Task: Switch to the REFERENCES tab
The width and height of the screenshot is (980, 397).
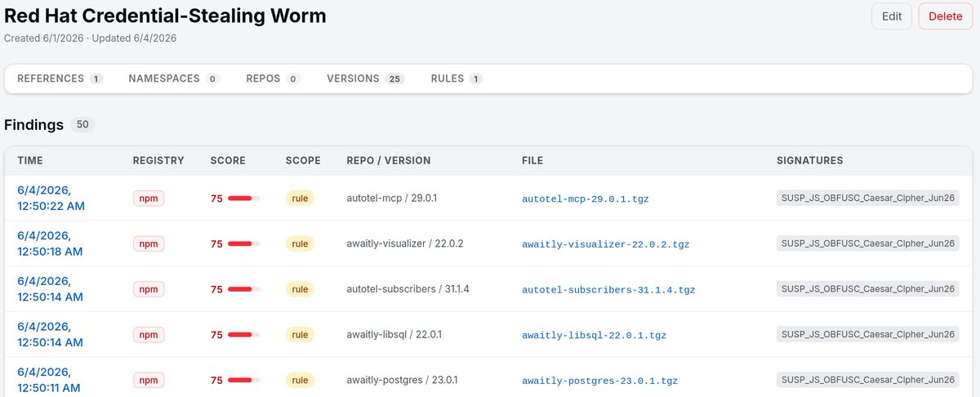Action: pos(60,78)
